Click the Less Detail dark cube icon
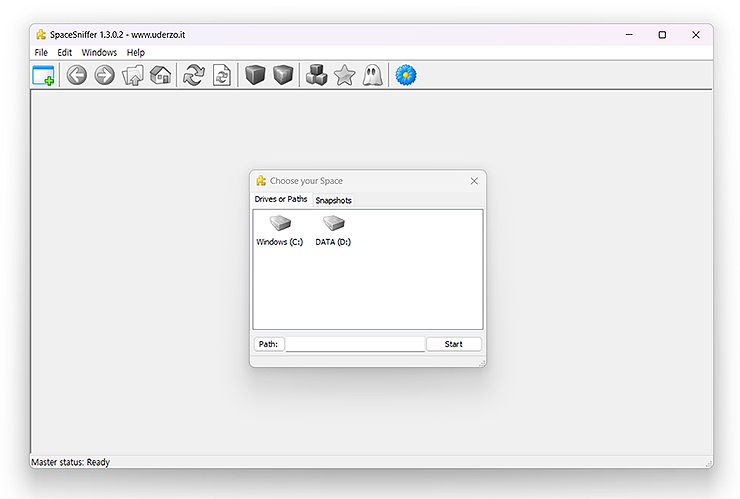This screenshot has height=499, width=740. point(255,75)
